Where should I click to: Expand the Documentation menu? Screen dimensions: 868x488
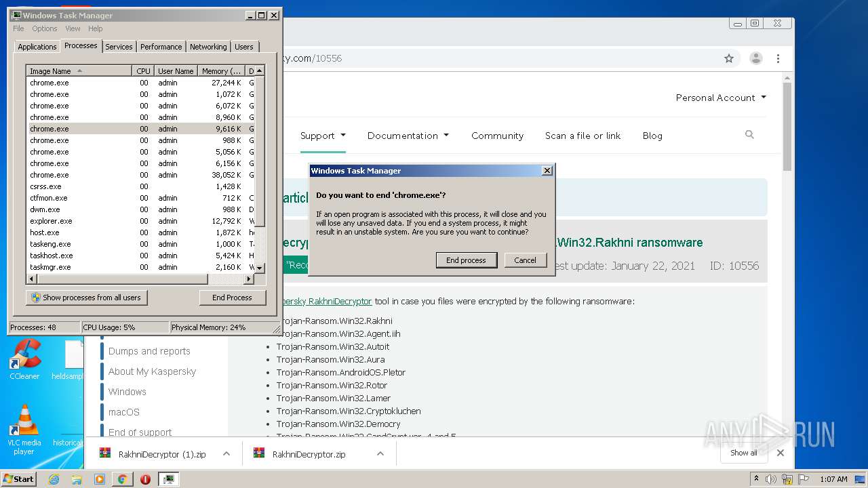coord(408,136)
